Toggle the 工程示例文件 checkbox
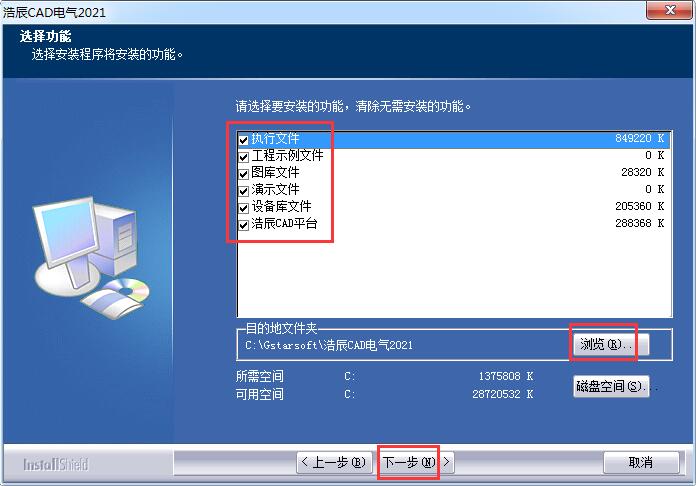 click(243, 157)
